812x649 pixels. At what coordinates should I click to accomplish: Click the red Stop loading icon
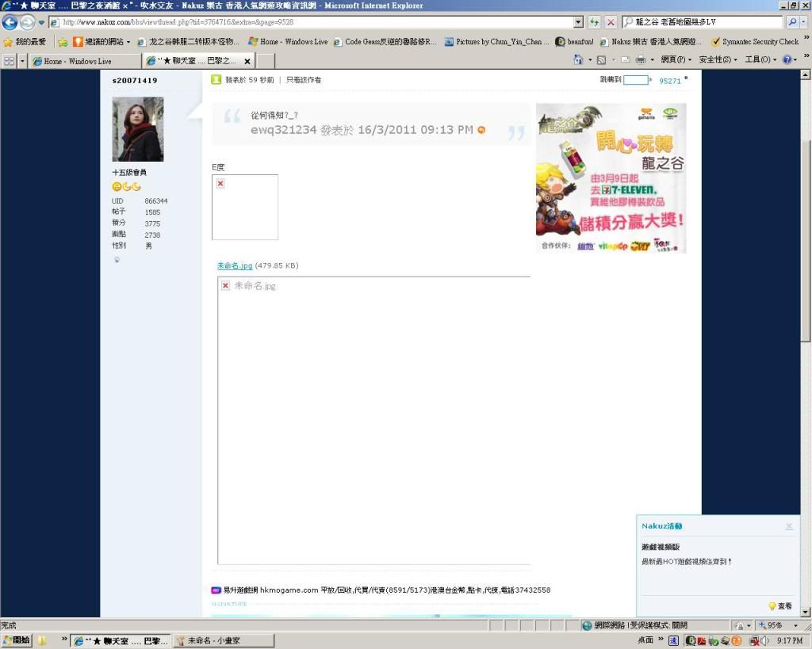coord(611,23)
